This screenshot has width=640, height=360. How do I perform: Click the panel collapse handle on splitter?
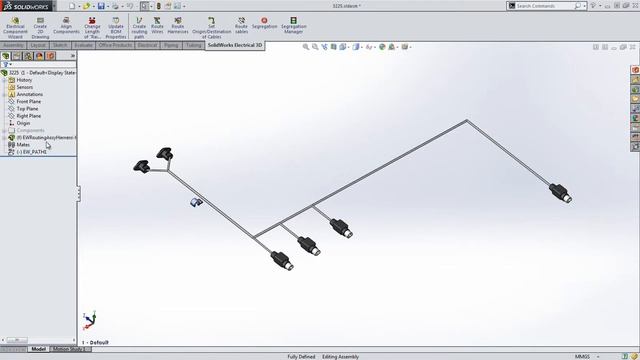tap(78, 193)
